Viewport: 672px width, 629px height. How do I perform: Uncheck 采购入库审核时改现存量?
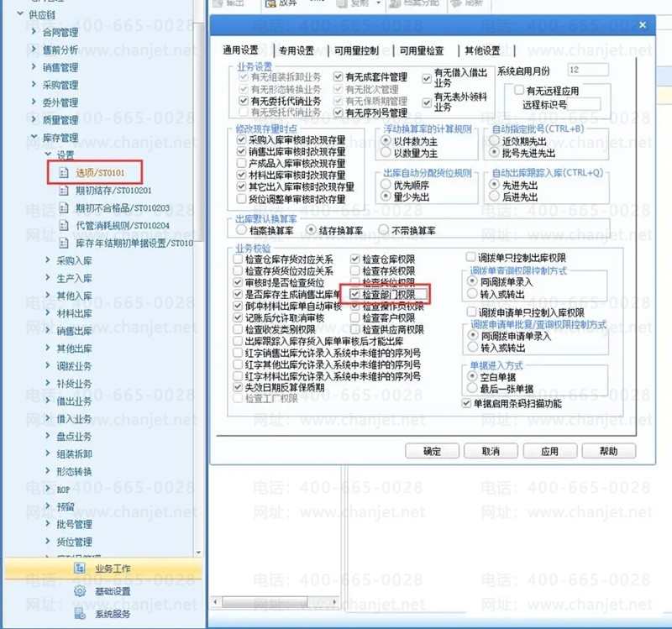pyautogui.click(x=241, y=139)
